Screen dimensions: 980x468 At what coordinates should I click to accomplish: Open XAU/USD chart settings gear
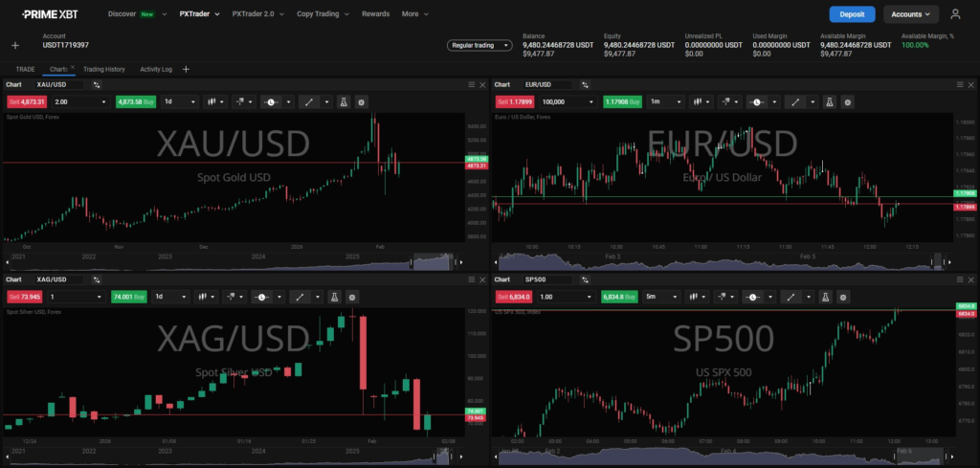click(361, 101)
